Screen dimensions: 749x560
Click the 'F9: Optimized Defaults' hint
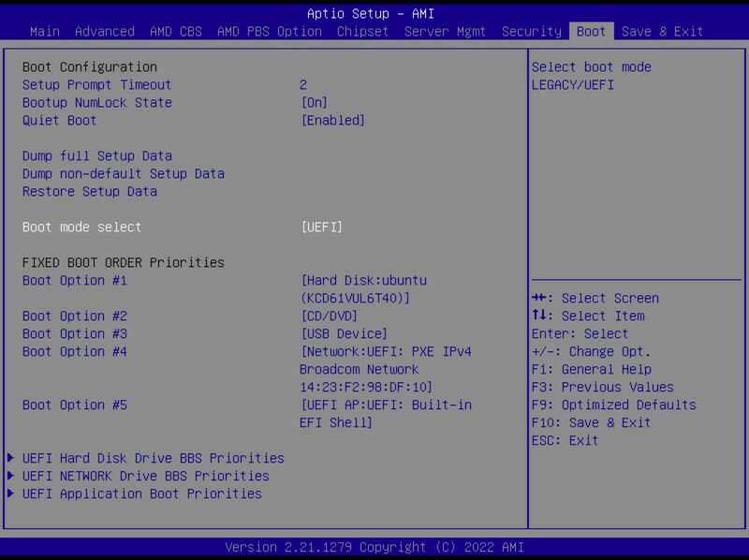(x=614, y=405)
